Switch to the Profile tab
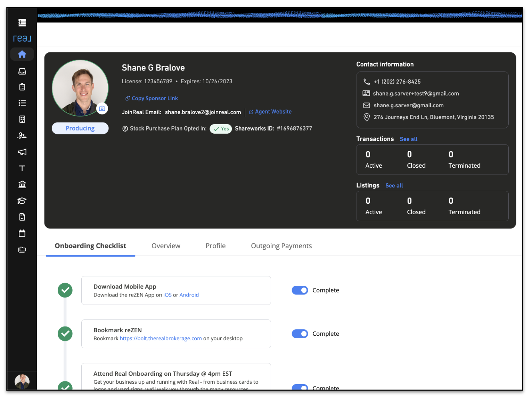532x401 pixels. click(x=215, y=246)
